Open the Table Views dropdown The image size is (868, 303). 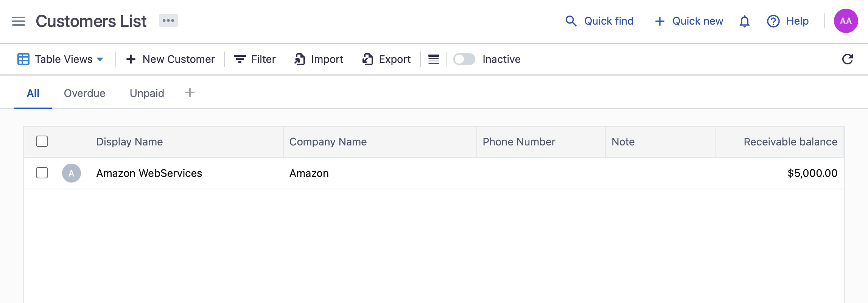point(61,59)
